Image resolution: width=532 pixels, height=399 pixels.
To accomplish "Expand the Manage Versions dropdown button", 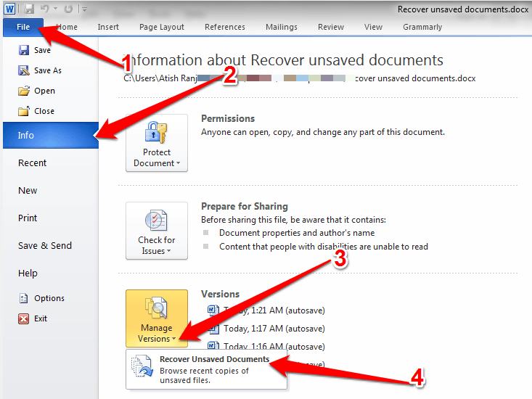I will (x=157, y=318).
